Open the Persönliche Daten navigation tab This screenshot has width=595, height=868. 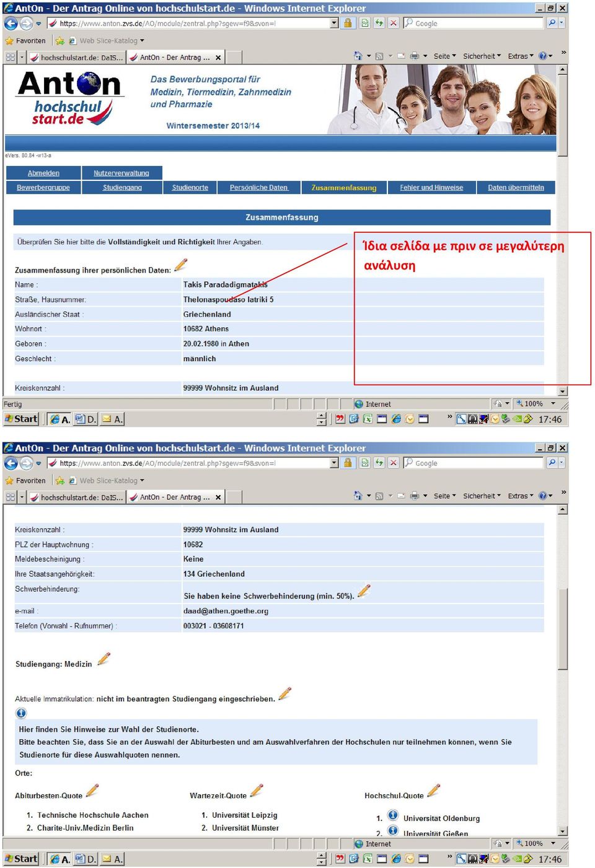point(259,188)
